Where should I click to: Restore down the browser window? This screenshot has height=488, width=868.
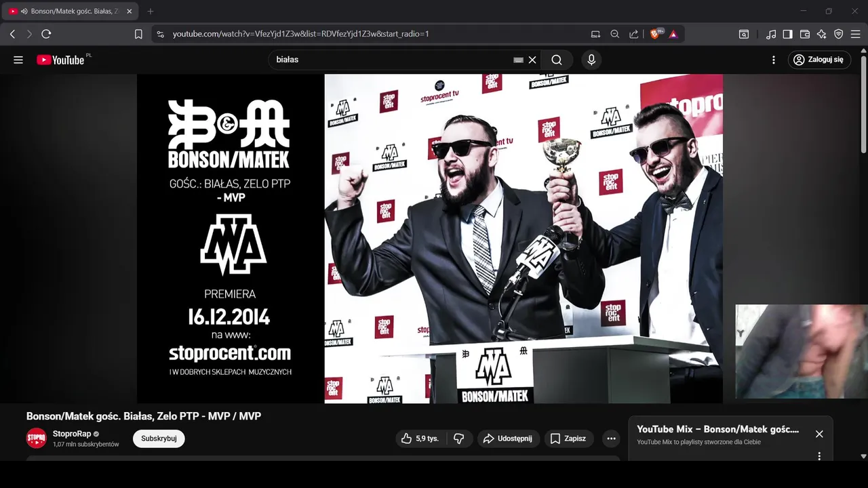[829, 12]
